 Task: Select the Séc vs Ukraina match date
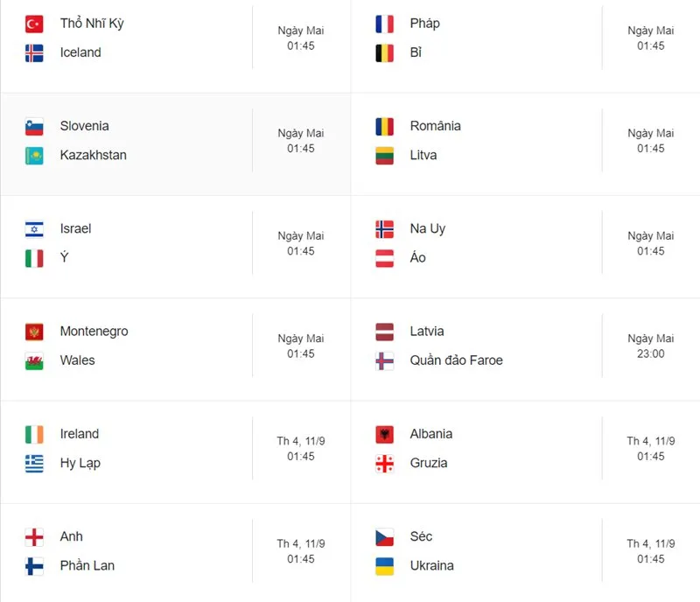coord(650,544)
